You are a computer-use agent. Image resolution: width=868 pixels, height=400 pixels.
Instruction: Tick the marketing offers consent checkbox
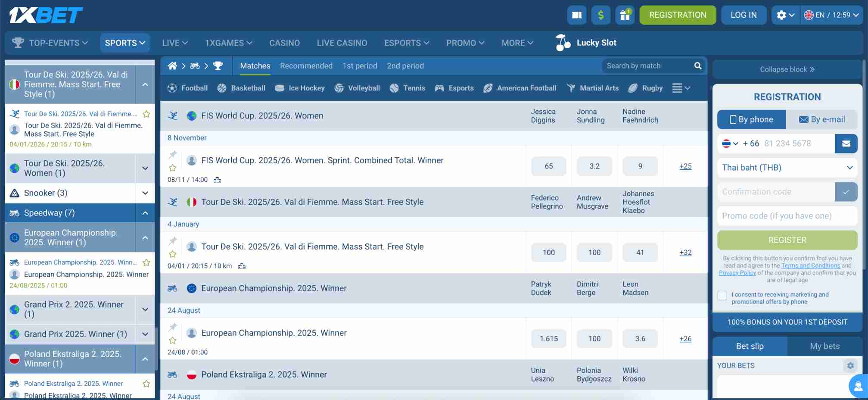click(722, 296)
